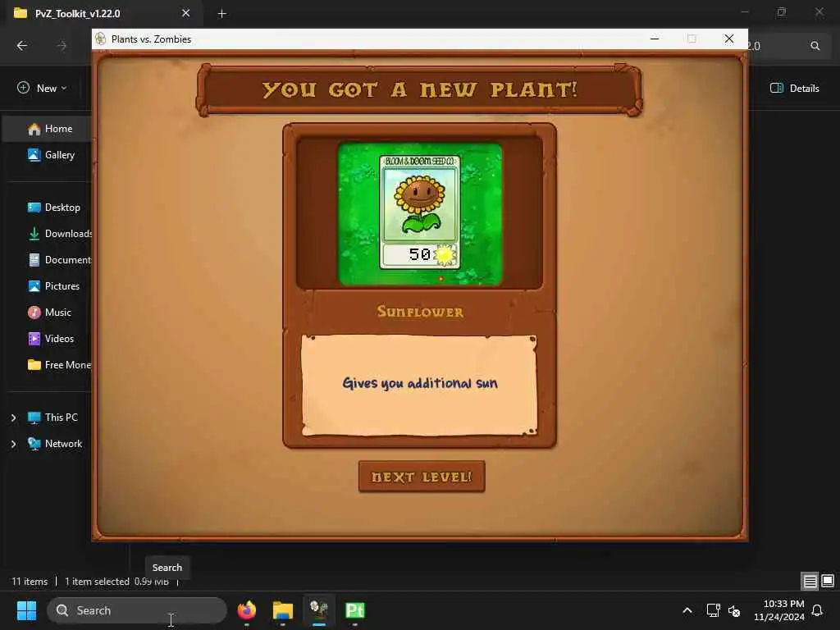
Task: Expand the This PC tree node
Action: point(13,418)
